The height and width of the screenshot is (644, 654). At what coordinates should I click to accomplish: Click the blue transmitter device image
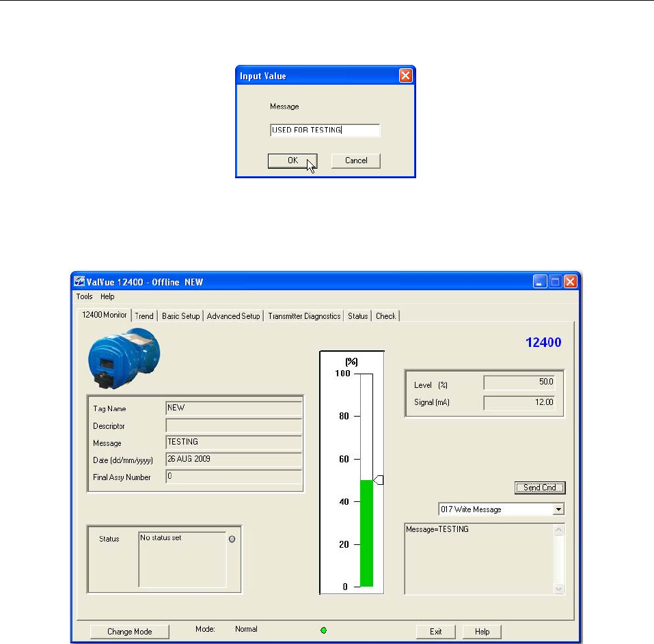[124, 359]
